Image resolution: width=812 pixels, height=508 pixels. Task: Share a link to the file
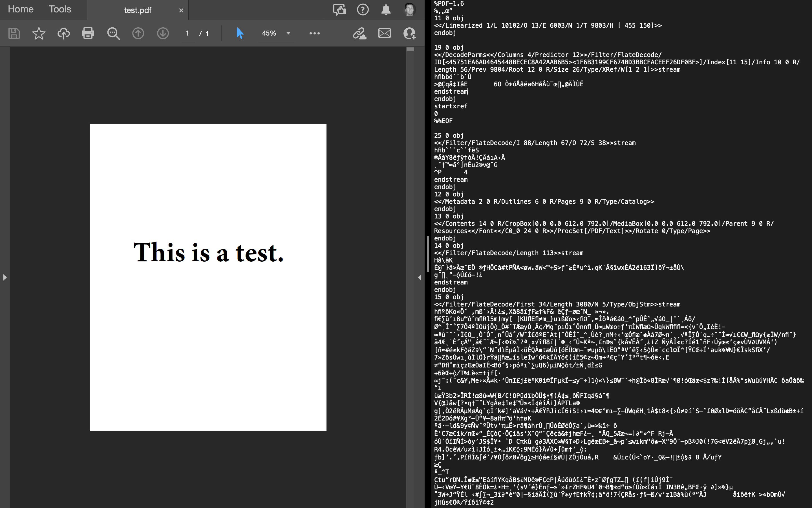[x=359, y=33]
